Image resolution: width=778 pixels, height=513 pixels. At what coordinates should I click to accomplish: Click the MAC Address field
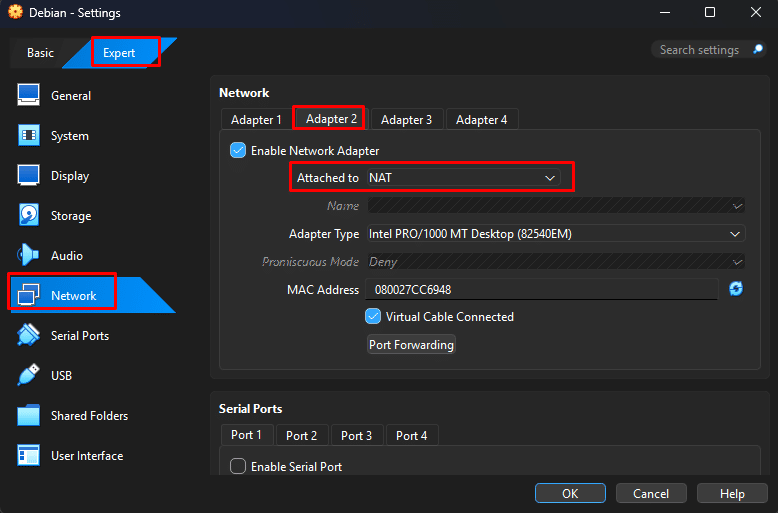pyautogui.click(x=541, y=289)
